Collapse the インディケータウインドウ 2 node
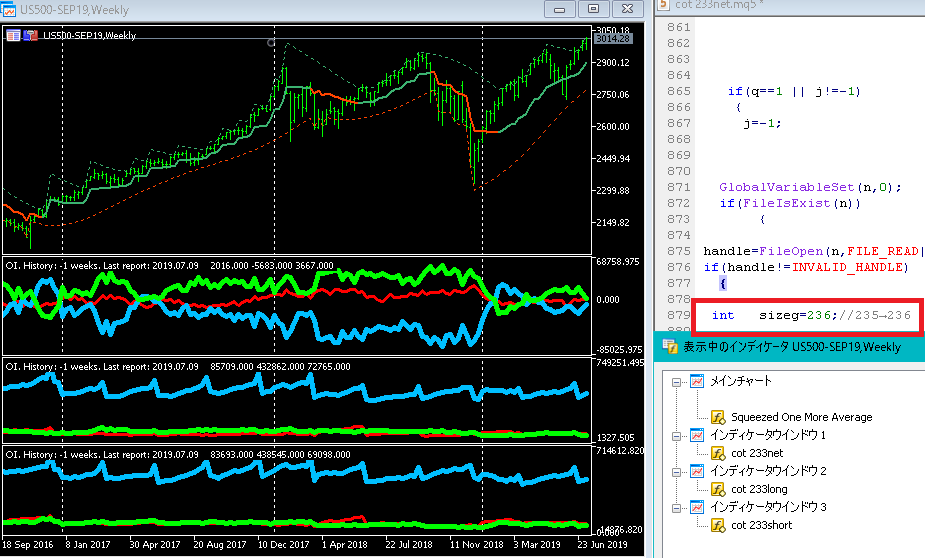The height and width of the screenshot is (558, 925). (x=676, y=472)
